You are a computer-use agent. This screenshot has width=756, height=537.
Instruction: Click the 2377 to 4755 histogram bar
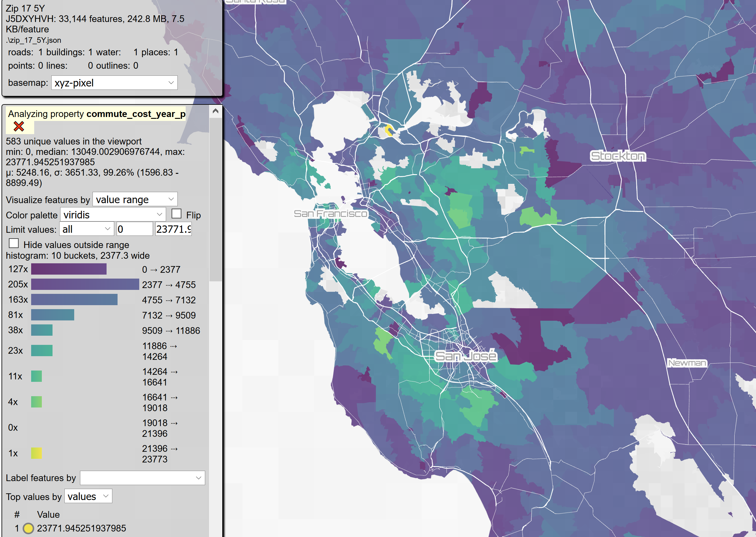point(85,284)
